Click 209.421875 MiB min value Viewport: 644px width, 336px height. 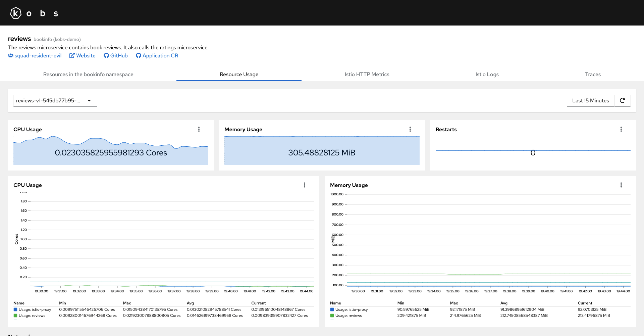[x=412, y=316]
